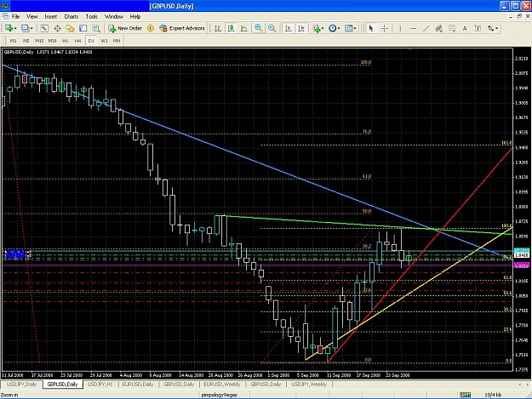This screenshot has height=399, width=532.
Task: Show the Navigator panel star-folder icon
Action: coord(70,28)
